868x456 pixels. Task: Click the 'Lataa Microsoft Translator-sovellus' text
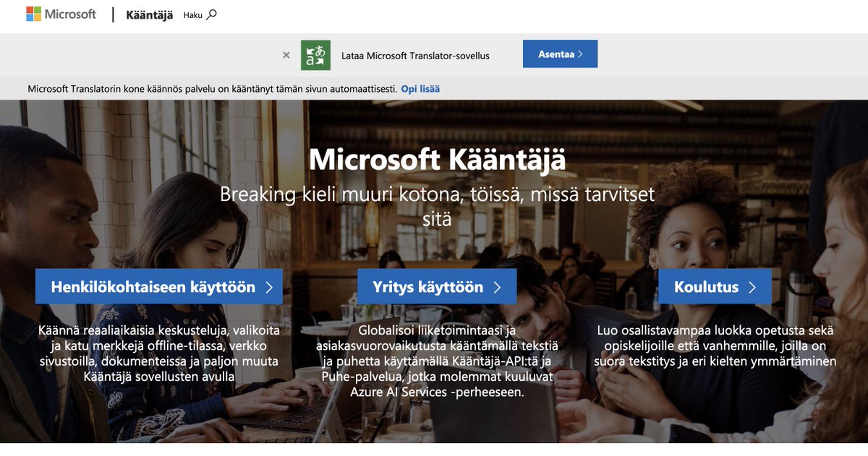pos(415,56)
